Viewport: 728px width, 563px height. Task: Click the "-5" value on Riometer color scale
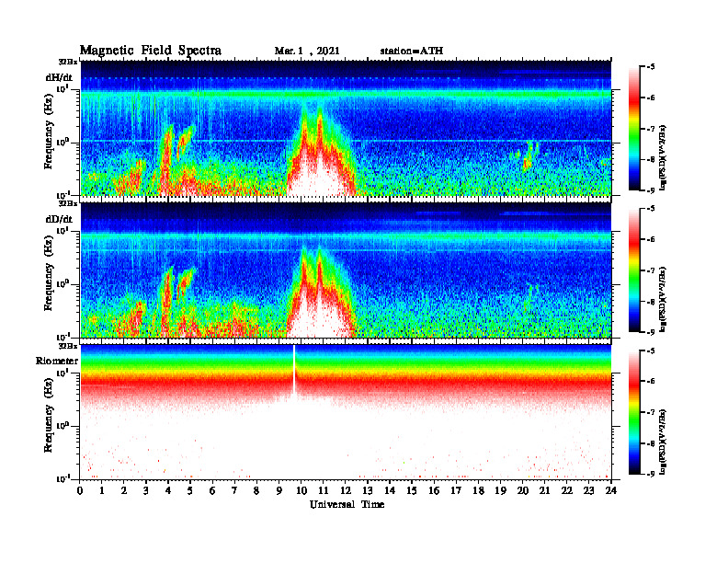(x=651, y=350)
